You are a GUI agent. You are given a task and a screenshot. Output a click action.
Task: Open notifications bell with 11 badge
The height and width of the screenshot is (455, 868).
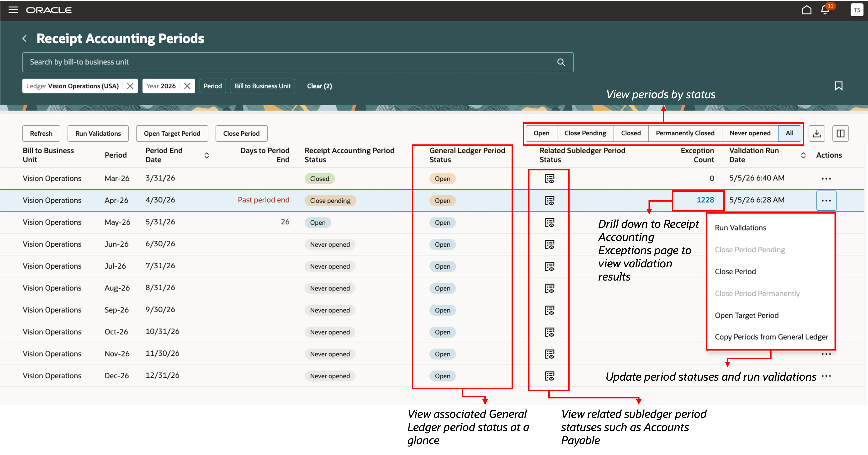[x=826, y=9]
